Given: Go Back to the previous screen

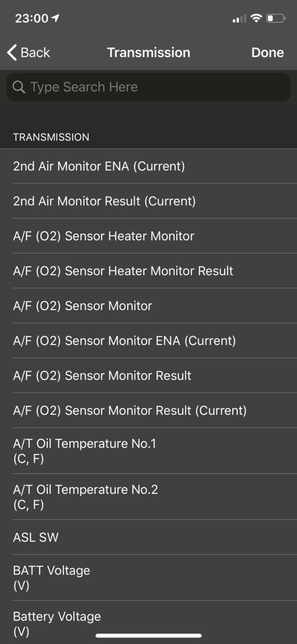Looking at the screenshot, I should tap(29, 52).
